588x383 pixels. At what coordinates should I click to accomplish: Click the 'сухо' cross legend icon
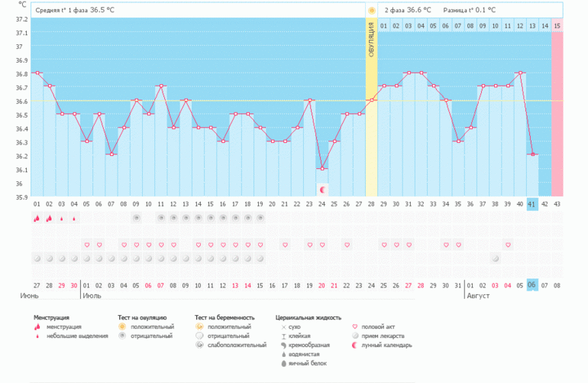[x=283, y=327]
